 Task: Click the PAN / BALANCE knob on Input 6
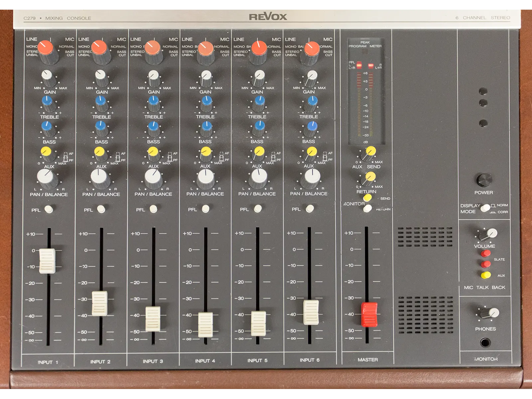pyautogui.click(x=311, y=179)
